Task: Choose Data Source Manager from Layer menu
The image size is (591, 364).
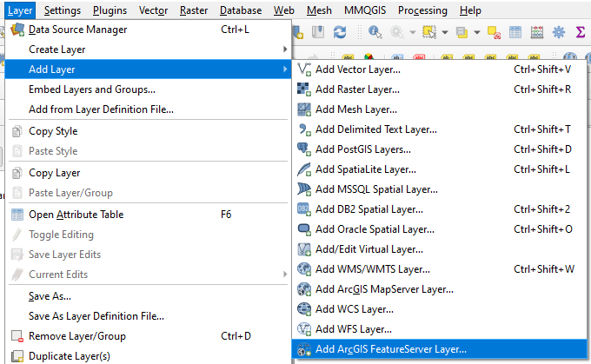Action: pyautogui.click(x=148, y=30)
